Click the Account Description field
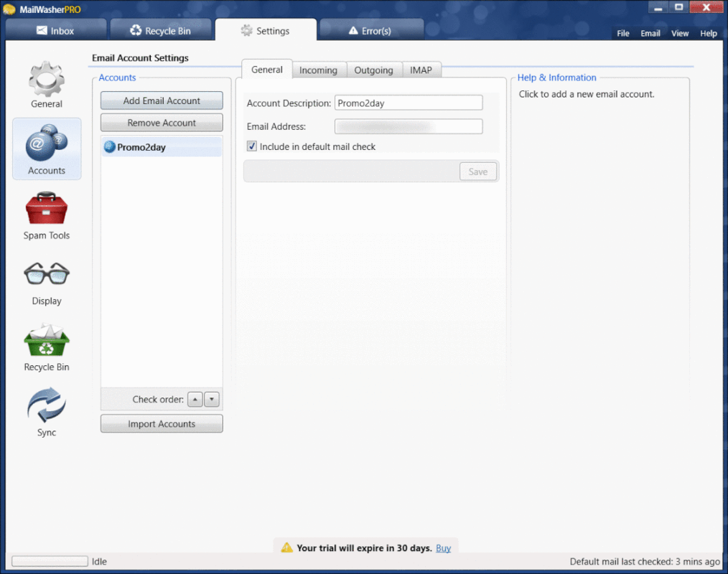The width and height of the screenshot is (728, 574). pyautogui.click(x=409, y=103)
